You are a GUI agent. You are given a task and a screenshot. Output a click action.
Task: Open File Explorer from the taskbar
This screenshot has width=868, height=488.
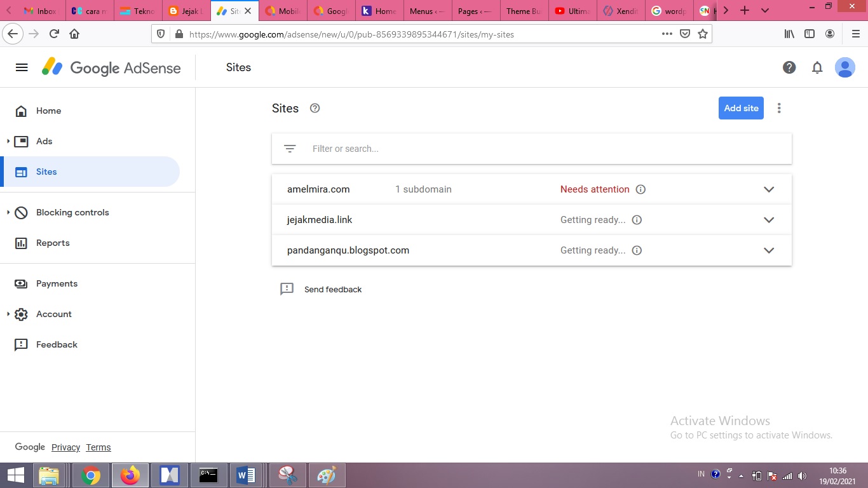(x=50, y=475)
